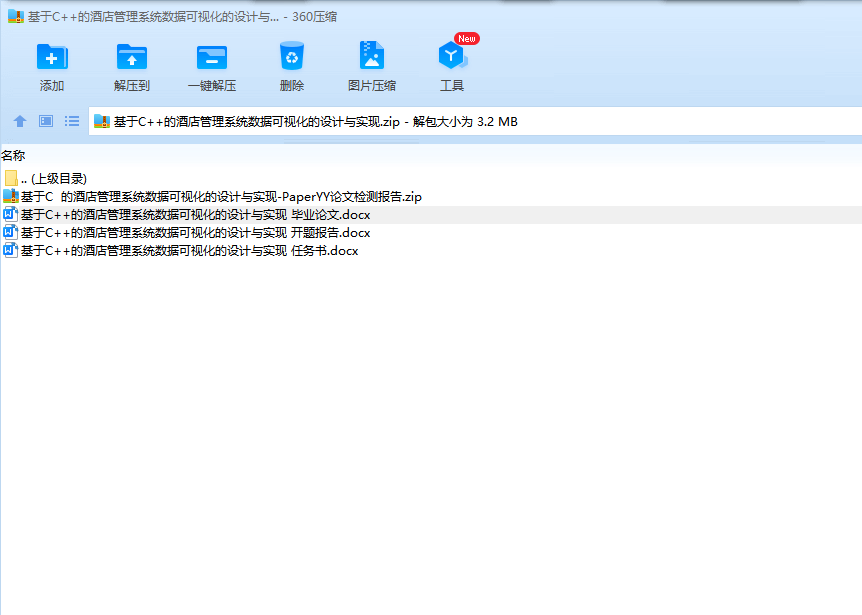Image resolution: width=862 pixels, height=615 pixels.
Task: Click the 一键解压 one-click extract icon
Action: pos(212,58)
